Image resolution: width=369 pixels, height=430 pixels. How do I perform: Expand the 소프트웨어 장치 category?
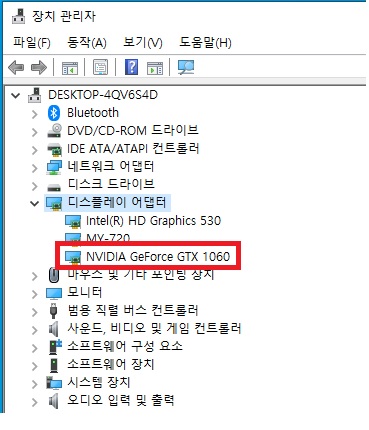click(x=35, y=366)
